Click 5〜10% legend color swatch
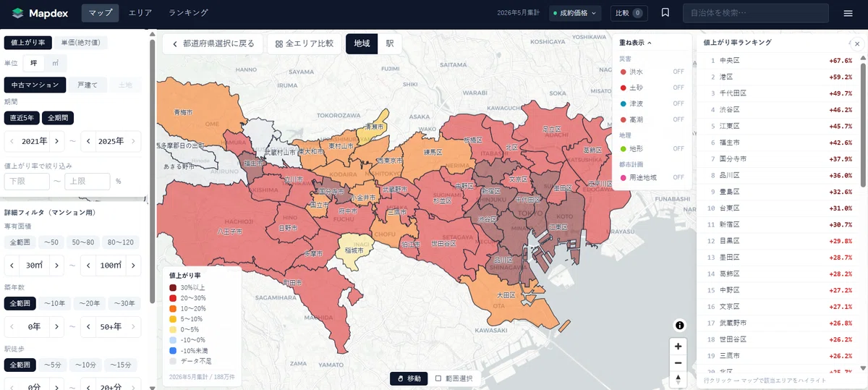 point(173,318)
